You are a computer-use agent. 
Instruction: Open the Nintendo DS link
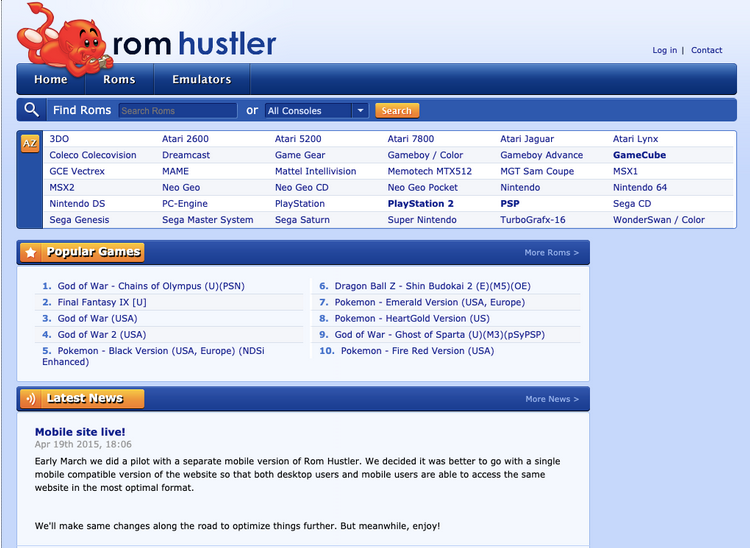pos(77,204)
